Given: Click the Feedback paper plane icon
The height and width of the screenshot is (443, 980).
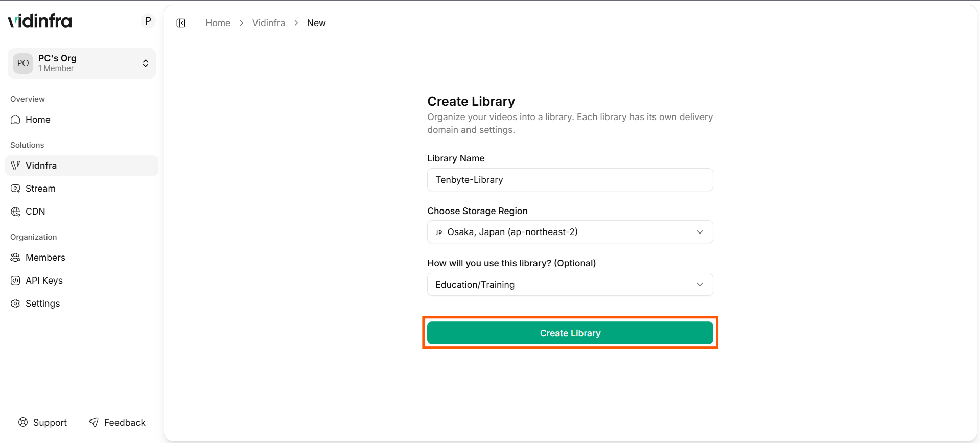Looking at the screenshot, I should pos(94,422).
